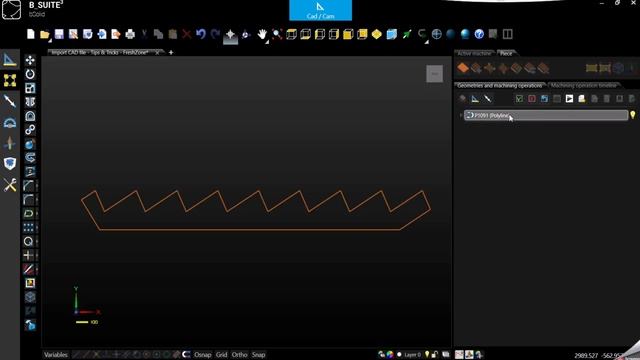Open the folder icon dropdown arrow
The image size is (640, 360).
pyautogui.click(x=50, y=41)
